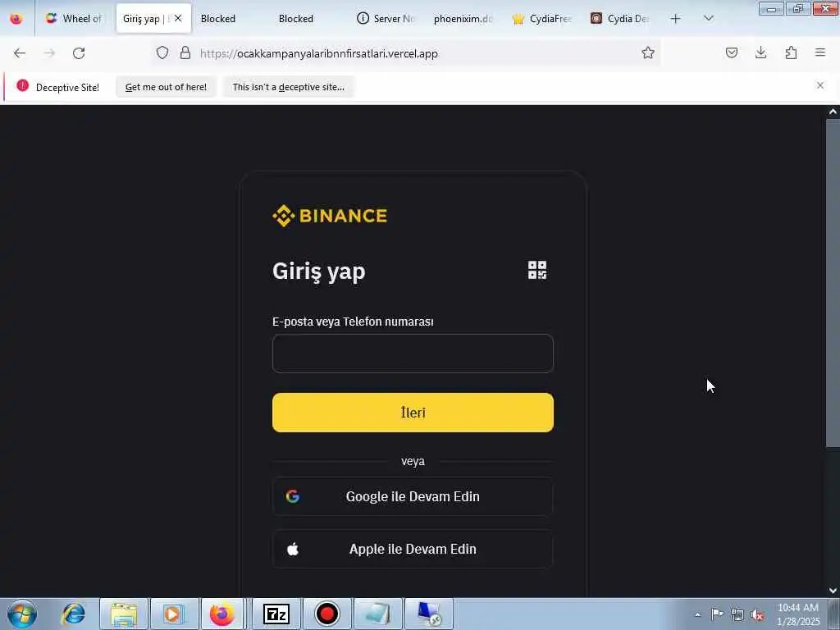Viewport: 840px width, 630px height.
Task: Open Firefox application menu
Action: [820, 52]
